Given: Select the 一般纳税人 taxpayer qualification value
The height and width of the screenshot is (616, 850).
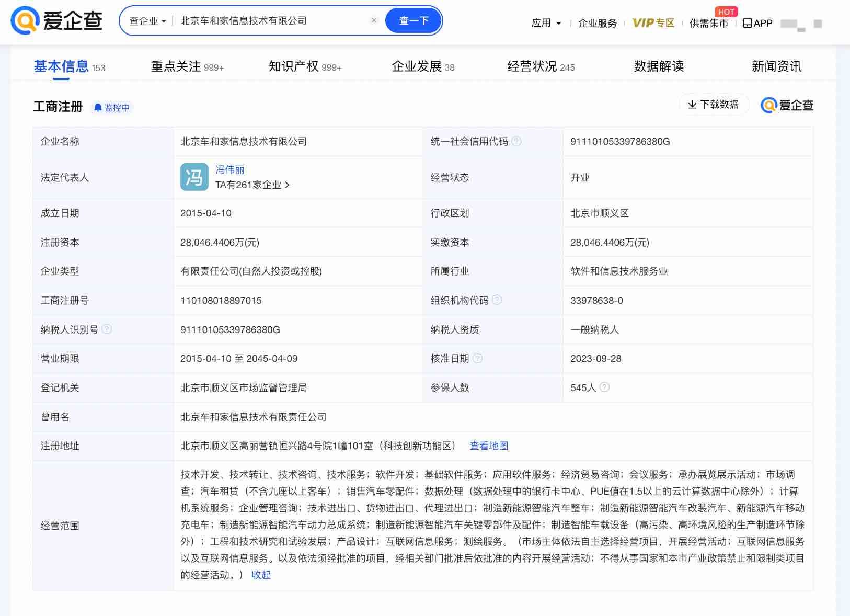Looking at the screenshot, I should point(594,330).
